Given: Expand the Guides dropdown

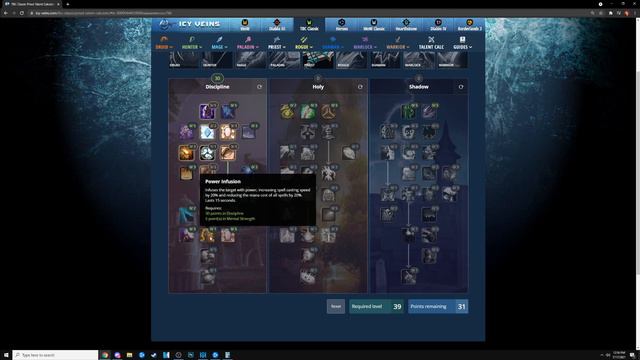Looking at the screenshot, I should (462, 42).
